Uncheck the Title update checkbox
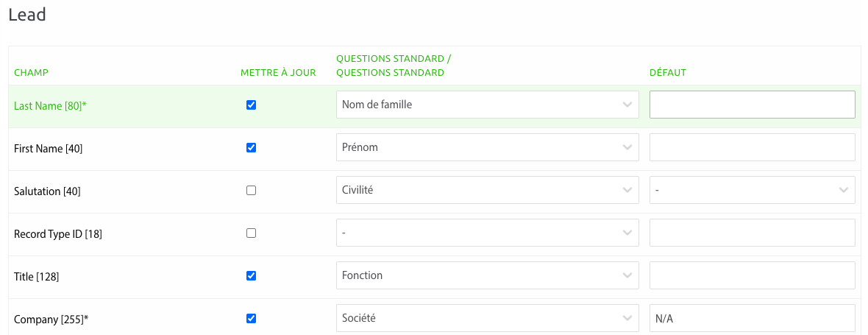 251,276
